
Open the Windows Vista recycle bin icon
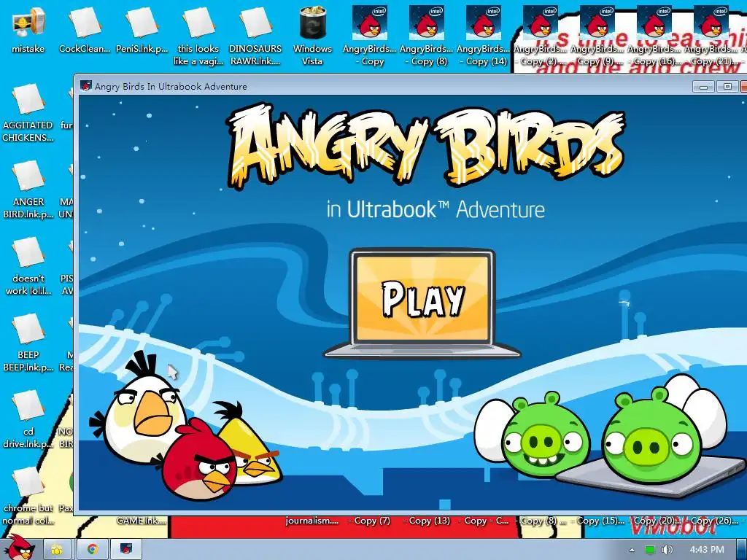click(x=312, y=36)
